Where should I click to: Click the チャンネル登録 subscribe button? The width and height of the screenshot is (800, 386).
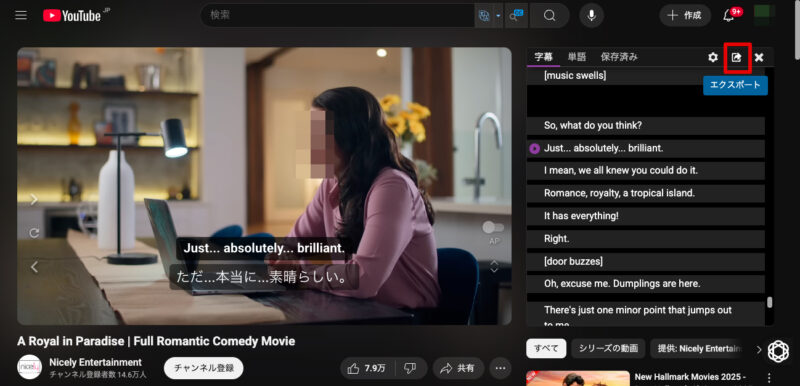(204, 368)
